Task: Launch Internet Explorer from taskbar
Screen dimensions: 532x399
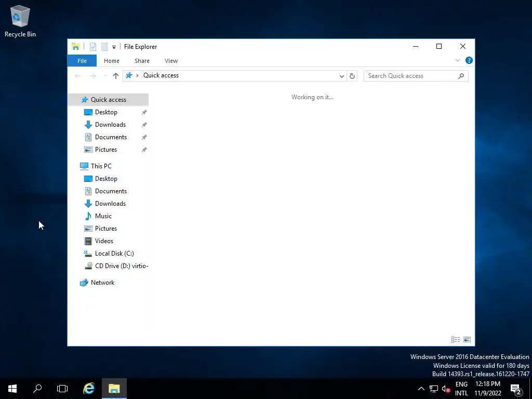Action: point(89,389)
